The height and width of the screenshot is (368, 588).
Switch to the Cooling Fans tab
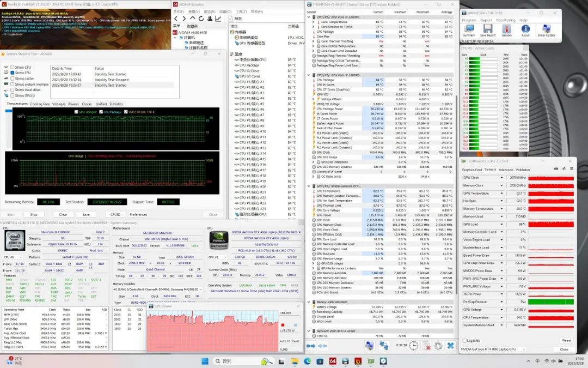tap(40, 104)
